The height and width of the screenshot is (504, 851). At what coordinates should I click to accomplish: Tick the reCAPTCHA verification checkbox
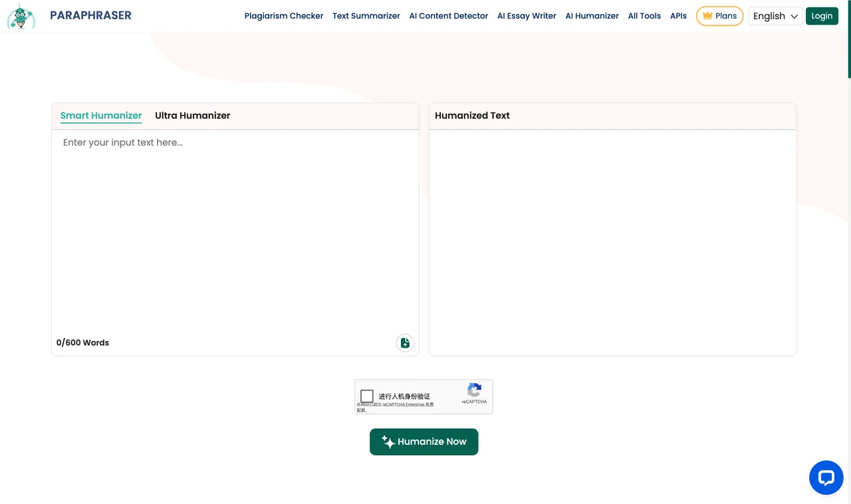[x=367, y=396]
